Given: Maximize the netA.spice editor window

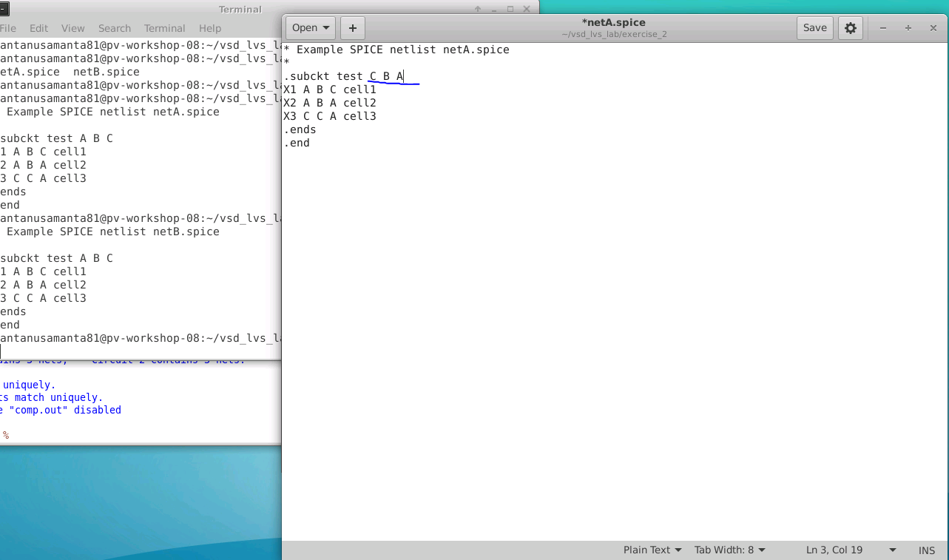Looking at the screenshot, I should 908,28.
